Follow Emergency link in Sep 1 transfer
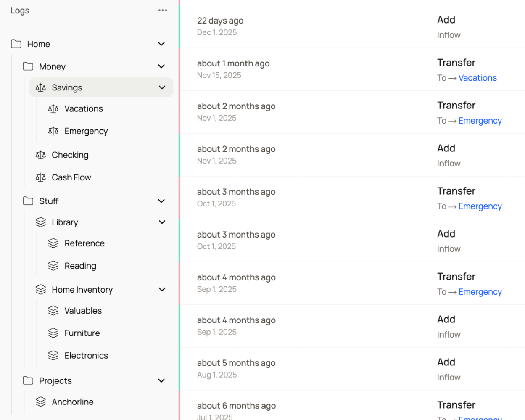This screenshot has width=525, height=420. [x=480, y=292]
